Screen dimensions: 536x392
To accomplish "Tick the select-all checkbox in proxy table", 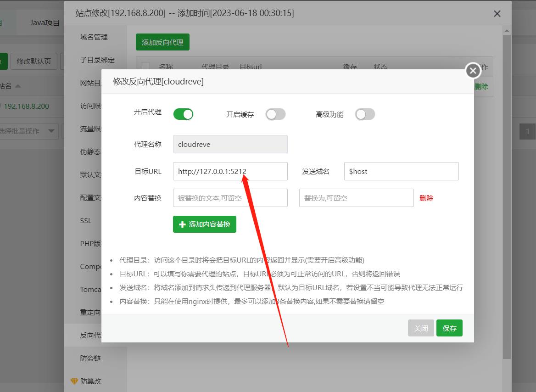I will (x=145, y=67).
